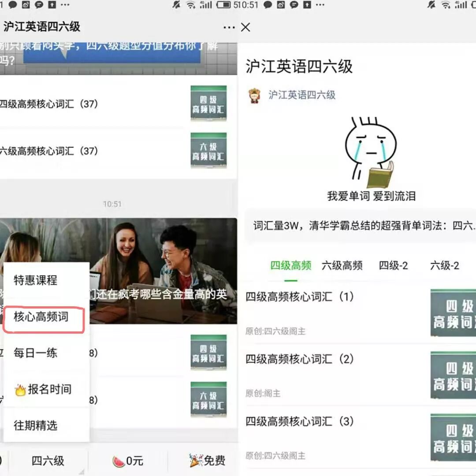Tap the signal bars in right status bar

point(461,5)
